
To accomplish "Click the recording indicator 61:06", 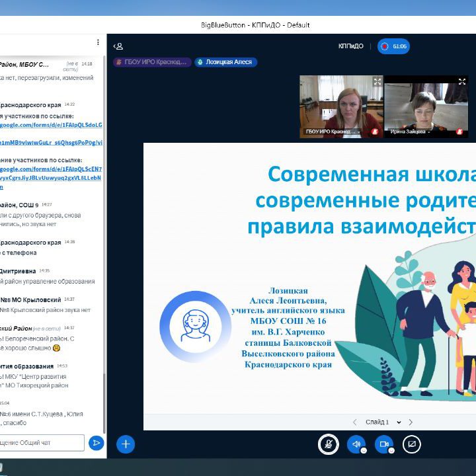I will (x=393, y=46).
